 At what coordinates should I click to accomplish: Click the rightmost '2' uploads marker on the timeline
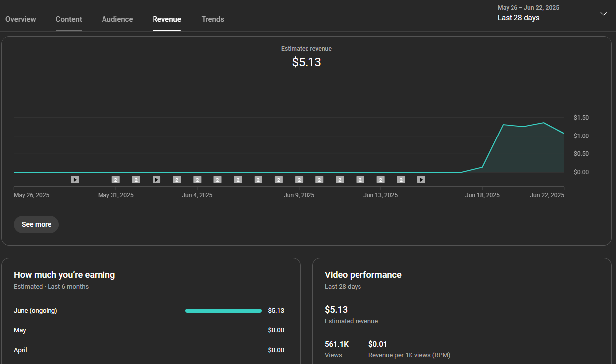(x=401, y=180)
